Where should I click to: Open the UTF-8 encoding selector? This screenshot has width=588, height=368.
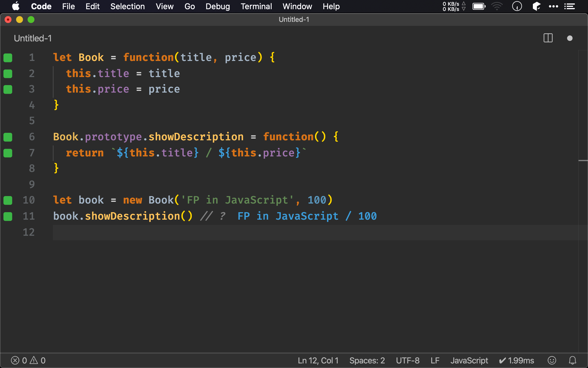[407, 360]
